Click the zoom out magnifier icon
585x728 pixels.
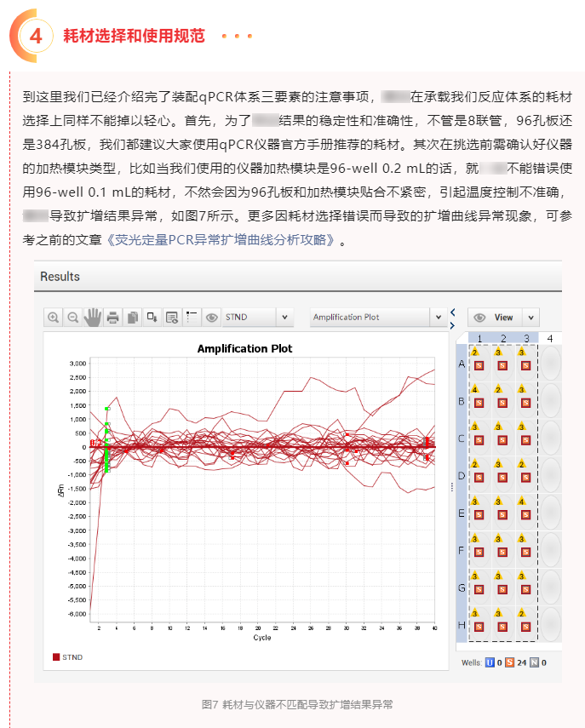pyautogui.click(x=73, y=318)
